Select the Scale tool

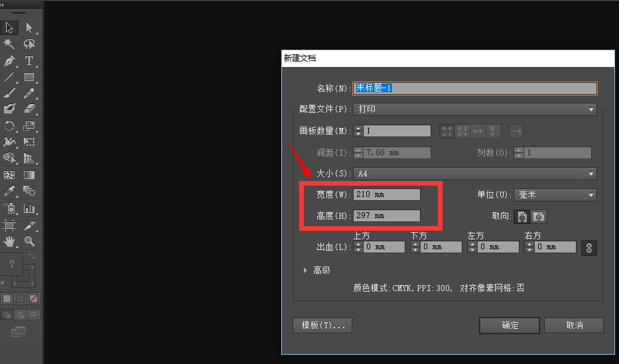click(x=29, y=126)
